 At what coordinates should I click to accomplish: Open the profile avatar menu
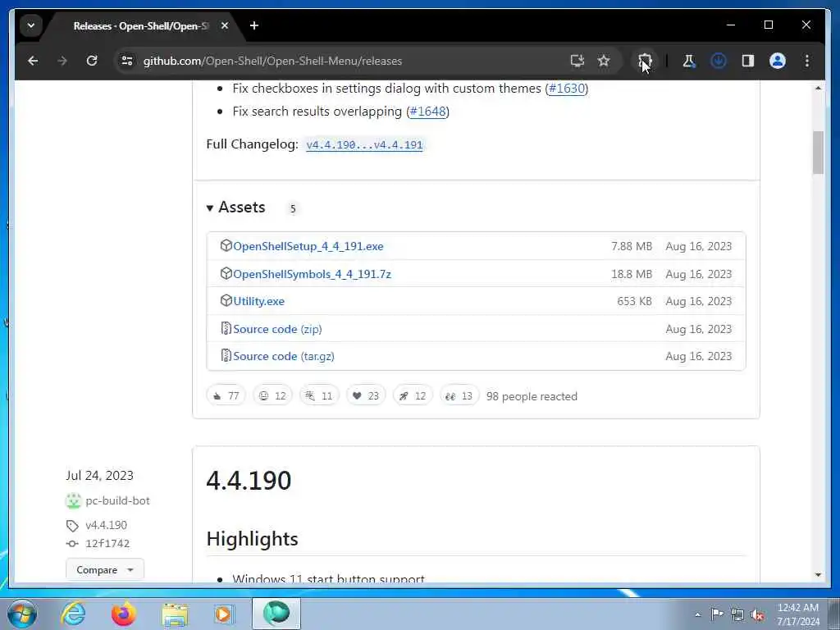pos(778,61)
